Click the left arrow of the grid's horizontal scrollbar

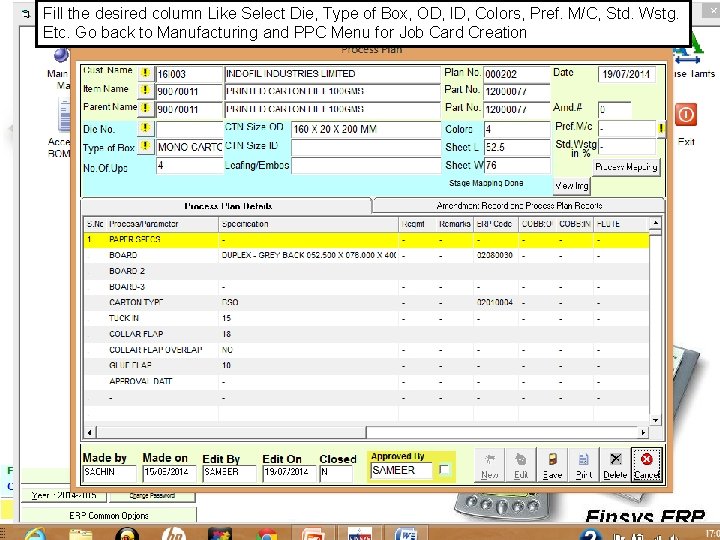tap(90, 432)
